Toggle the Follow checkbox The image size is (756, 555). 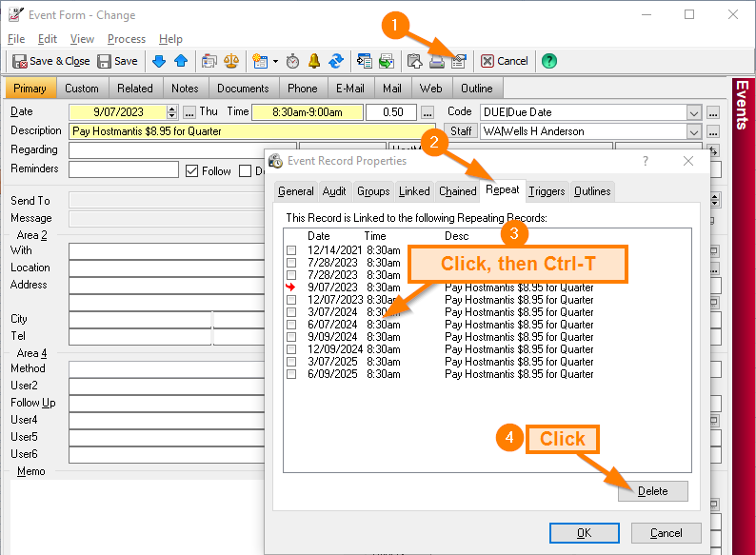192,170
